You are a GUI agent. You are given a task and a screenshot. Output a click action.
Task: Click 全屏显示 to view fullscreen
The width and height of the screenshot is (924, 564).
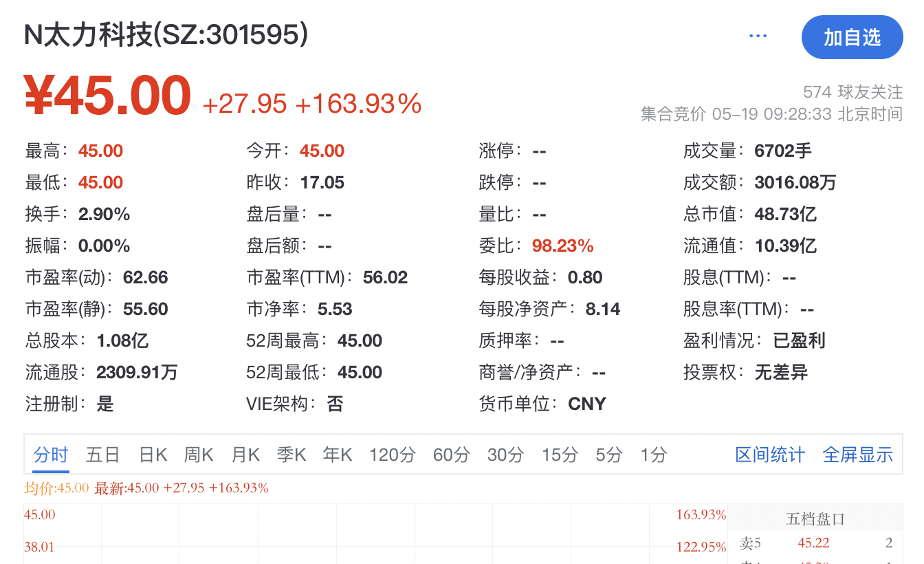[858, 455]
